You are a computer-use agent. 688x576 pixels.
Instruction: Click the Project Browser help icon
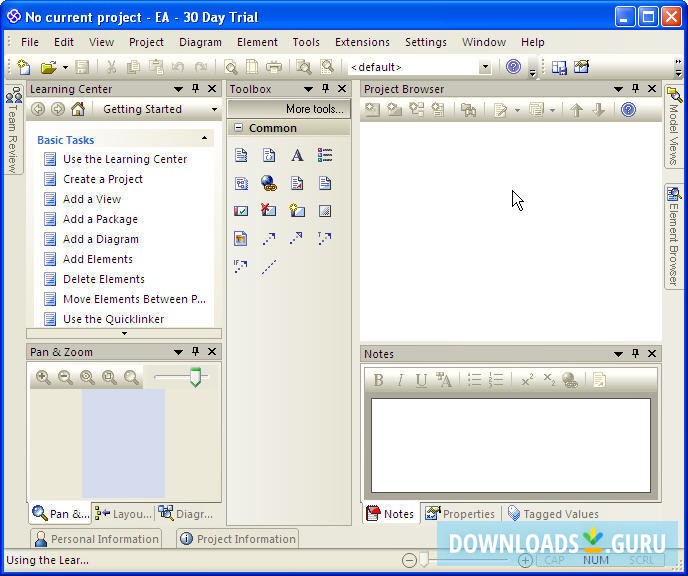pyautogui.click(x=628, y=109)
